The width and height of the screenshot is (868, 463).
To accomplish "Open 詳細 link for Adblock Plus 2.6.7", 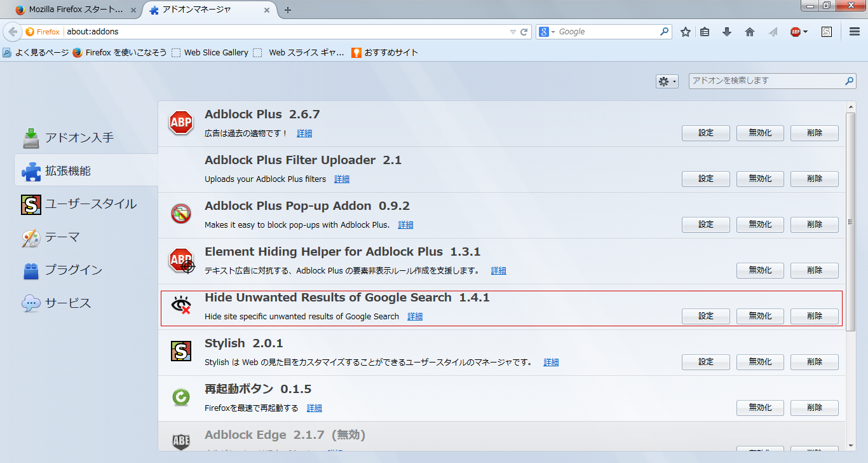I will pos(304,134).
